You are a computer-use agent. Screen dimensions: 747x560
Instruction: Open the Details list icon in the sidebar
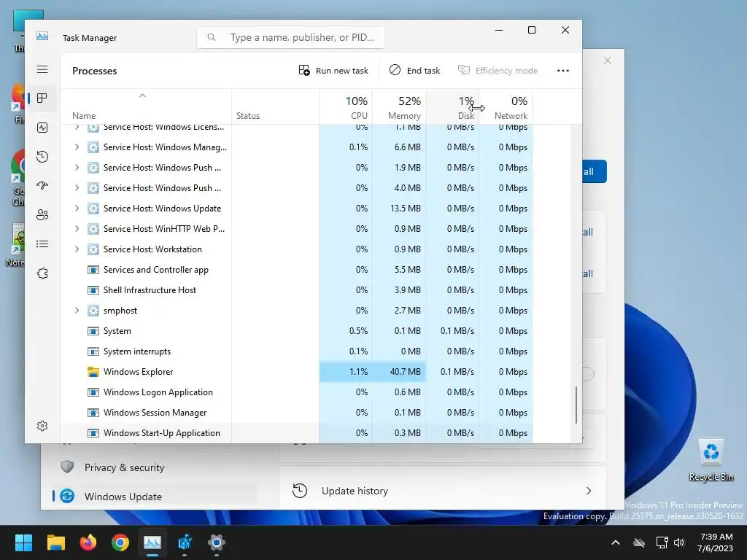[x=42, y=244]
